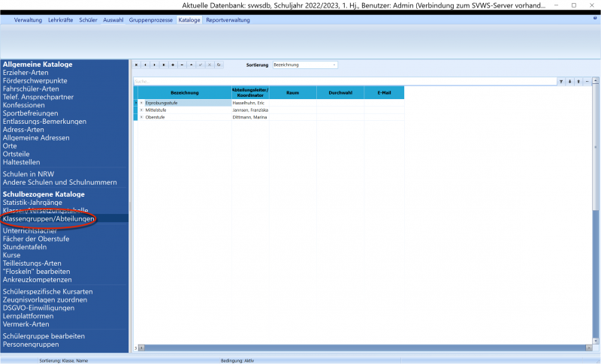601x364 pixels.
Task: Sort by Raum column header
Action: [293, 92]
